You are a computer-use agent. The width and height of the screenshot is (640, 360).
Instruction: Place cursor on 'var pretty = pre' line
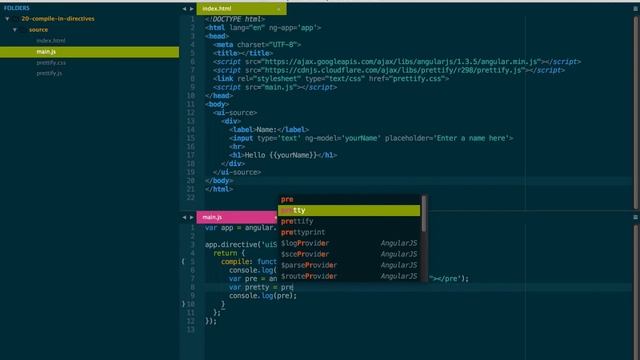click(x=261, y=287)
